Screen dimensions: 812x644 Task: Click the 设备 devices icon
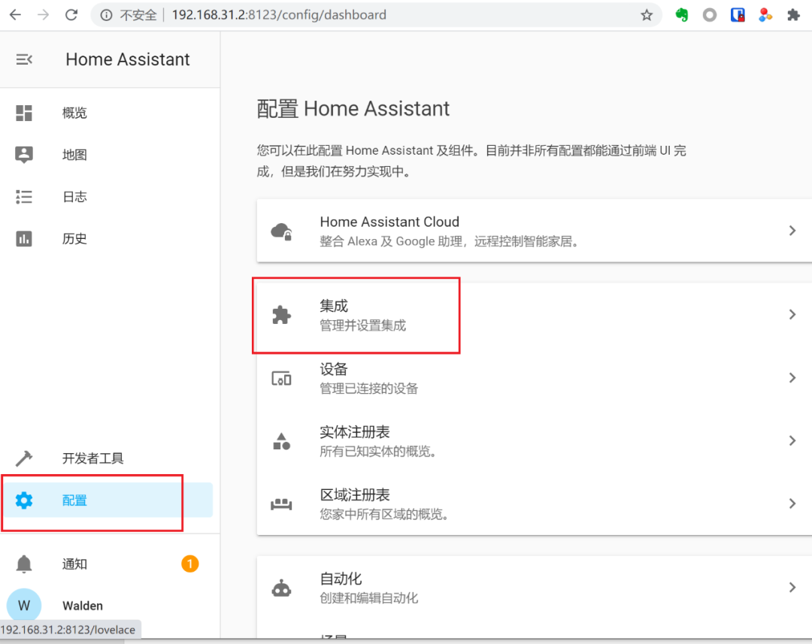point(282,379)
